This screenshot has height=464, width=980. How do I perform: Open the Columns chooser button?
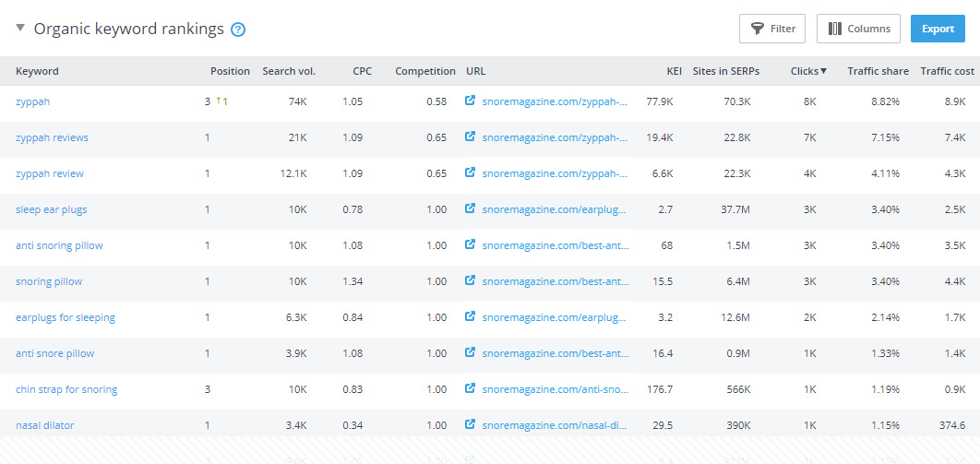tap(858, 29)
